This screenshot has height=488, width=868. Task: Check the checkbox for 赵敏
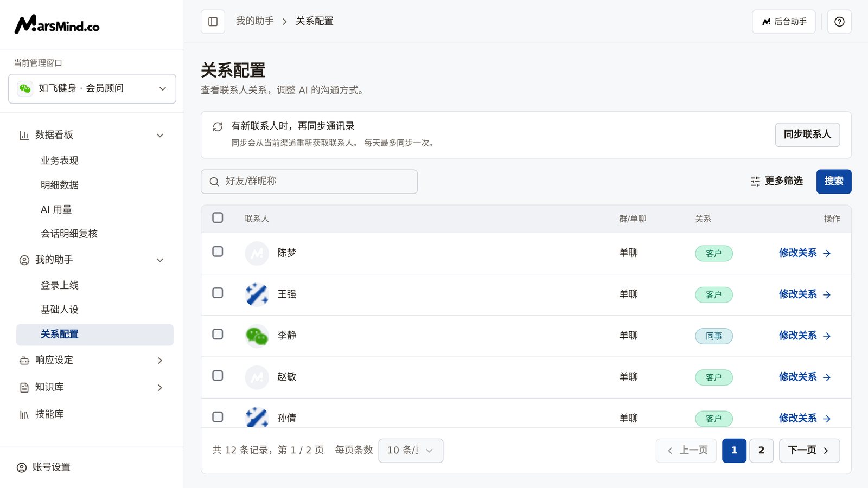[x=218, y=375]
